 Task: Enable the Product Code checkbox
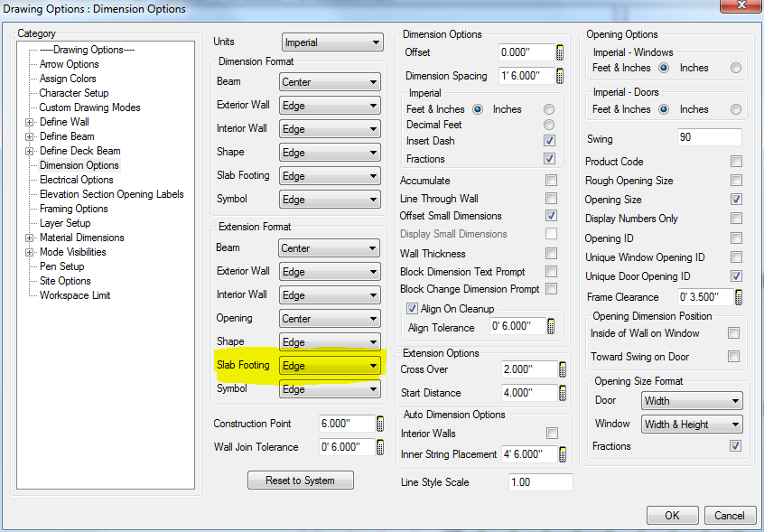click(736, 162)
